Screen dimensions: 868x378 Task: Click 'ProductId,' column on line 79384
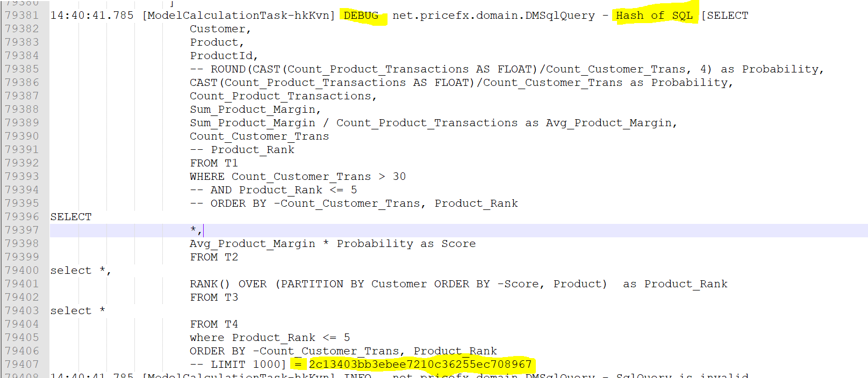(x=224, y=56)
